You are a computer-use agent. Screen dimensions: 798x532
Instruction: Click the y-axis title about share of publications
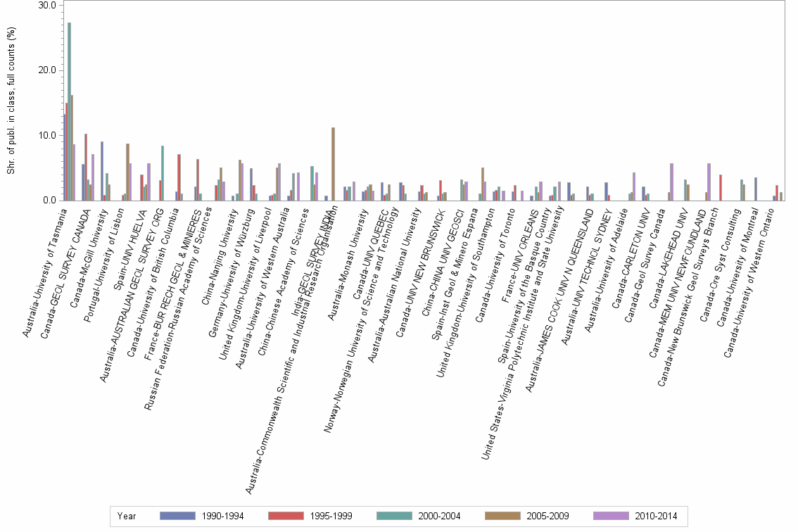pos(11,102)
